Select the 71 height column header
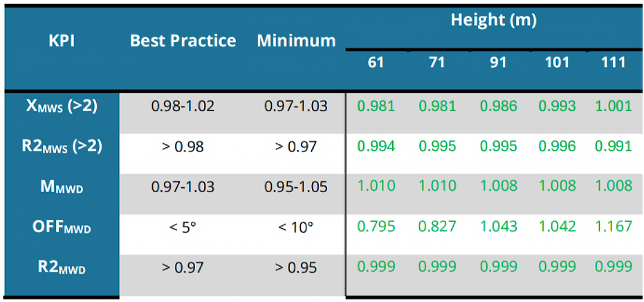The height and width of the screenshot is (302, 644). click(x=437, y=62)
